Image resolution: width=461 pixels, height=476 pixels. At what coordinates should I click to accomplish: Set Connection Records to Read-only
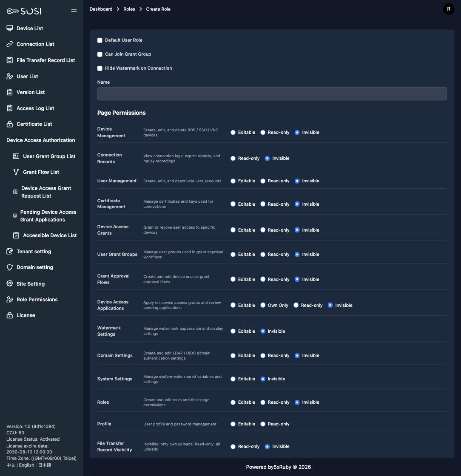(x=233, y=159)
